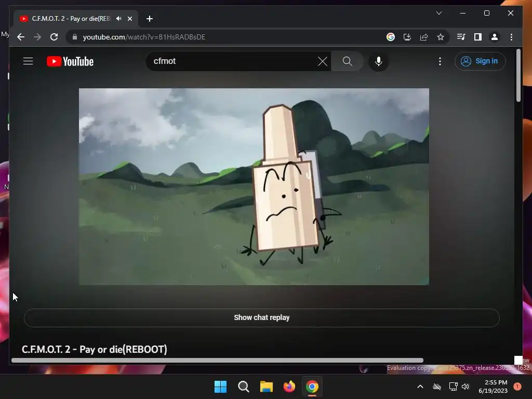
Task: Open the clock showing 2:55 PM
Action: [x=493, y=387]
